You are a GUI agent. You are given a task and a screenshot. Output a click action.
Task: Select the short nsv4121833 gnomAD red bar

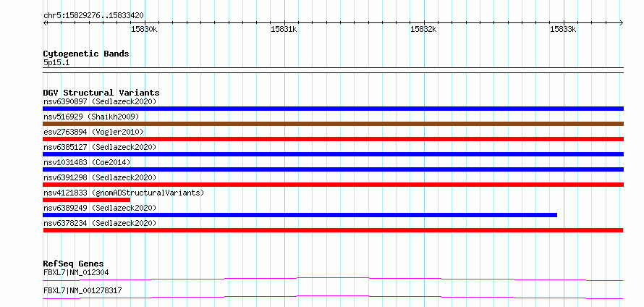(x=86, y=200)
